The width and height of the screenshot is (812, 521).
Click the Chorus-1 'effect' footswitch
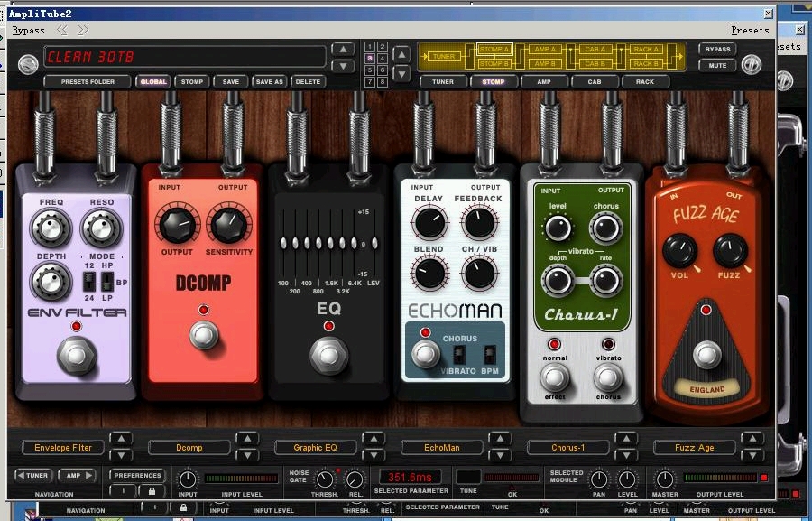555,377
